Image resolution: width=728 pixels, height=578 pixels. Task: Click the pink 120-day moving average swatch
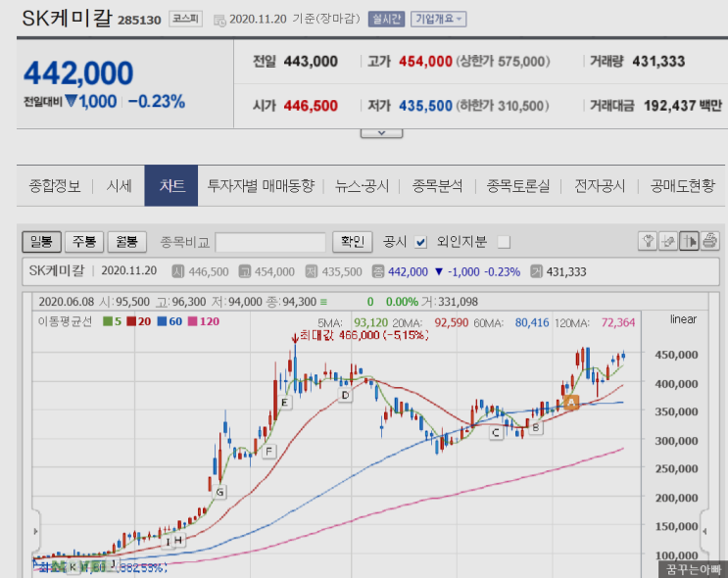tap(193, 321)
